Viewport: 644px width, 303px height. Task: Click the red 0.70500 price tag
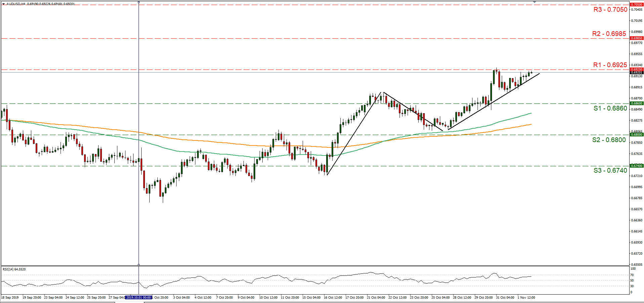[637, 5]
